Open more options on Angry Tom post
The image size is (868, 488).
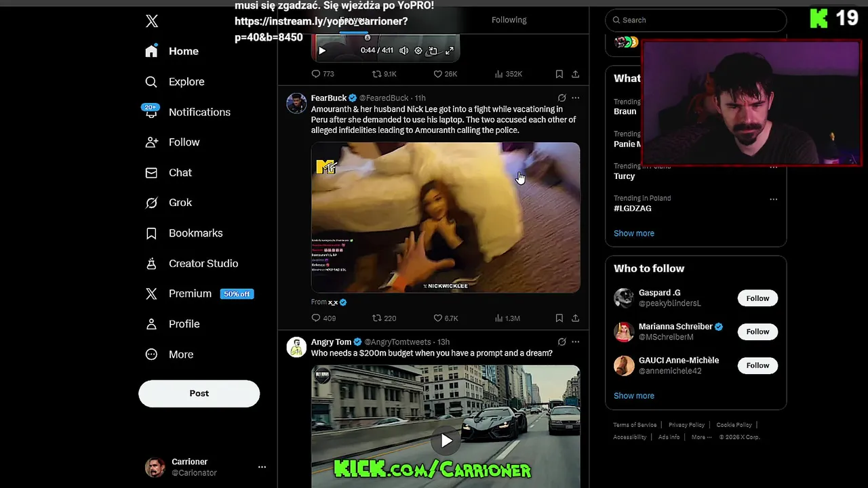tap(576, 342)
